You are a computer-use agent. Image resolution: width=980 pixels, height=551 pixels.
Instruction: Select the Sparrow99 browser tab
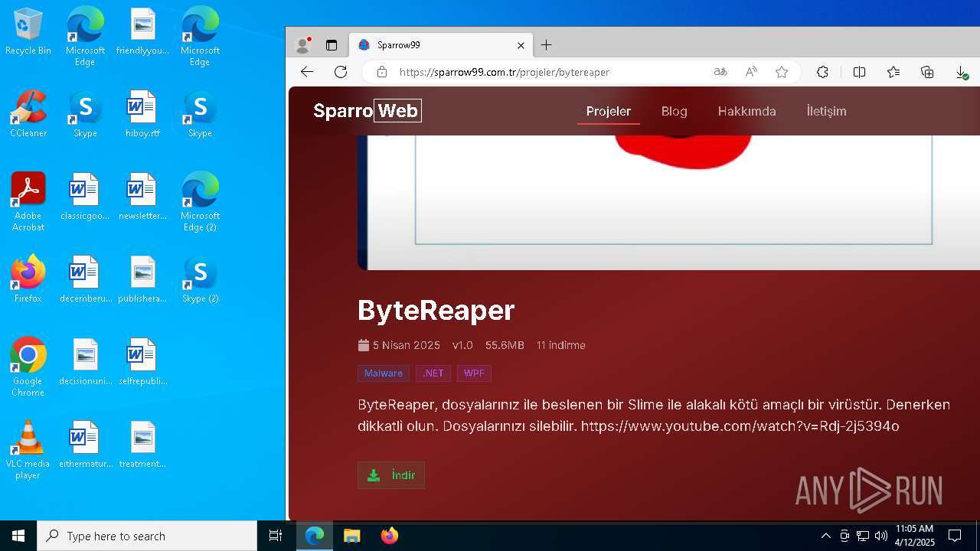441,45
